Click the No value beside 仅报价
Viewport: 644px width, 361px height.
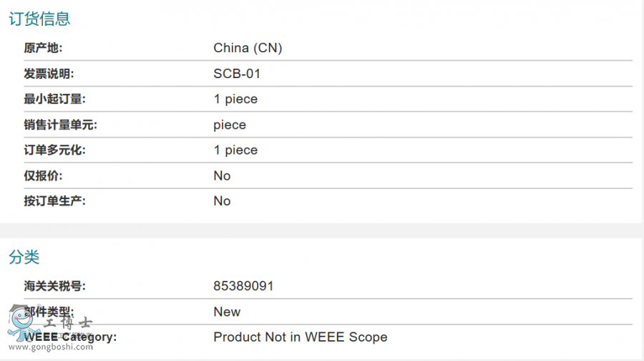tap(222, 175)
